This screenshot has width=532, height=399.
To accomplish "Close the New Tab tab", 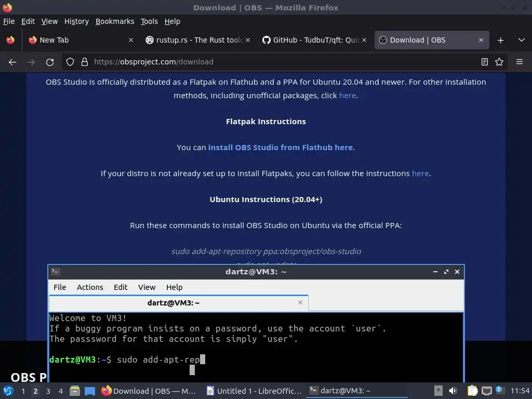I will [x=130, y=40].
